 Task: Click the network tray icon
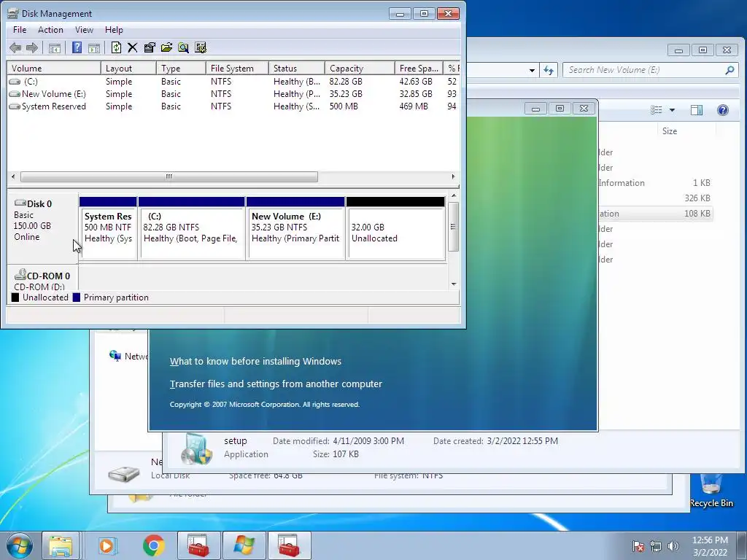[656, 546]
